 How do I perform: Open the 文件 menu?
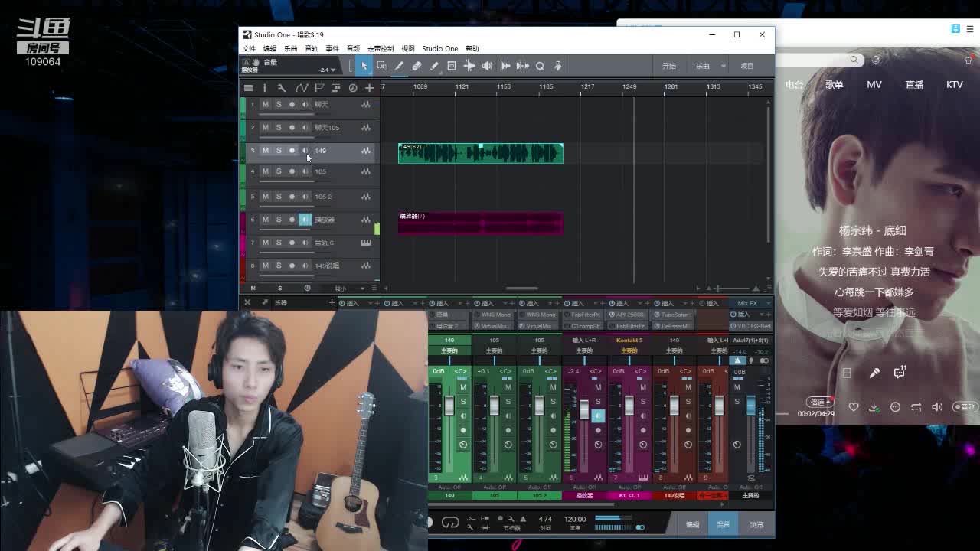(249, 48)
